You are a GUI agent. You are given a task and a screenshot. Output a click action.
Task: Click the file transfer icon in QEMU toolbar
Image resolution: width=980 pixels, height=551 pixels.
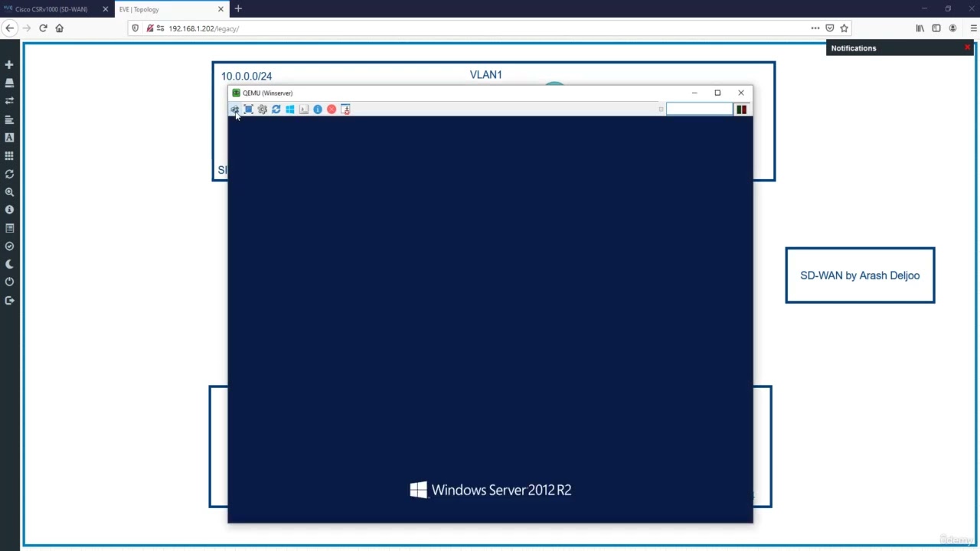[345, 109]
